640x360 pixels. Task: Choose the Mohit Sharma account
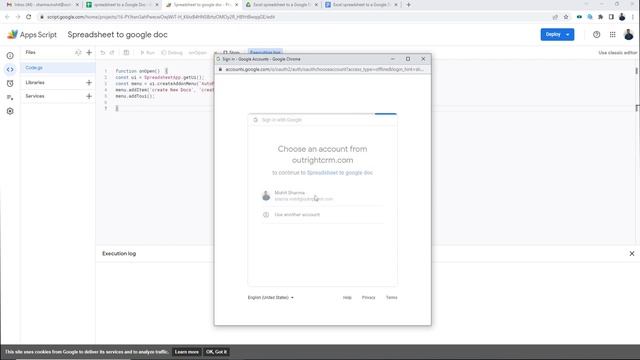[x=322, y=196]
